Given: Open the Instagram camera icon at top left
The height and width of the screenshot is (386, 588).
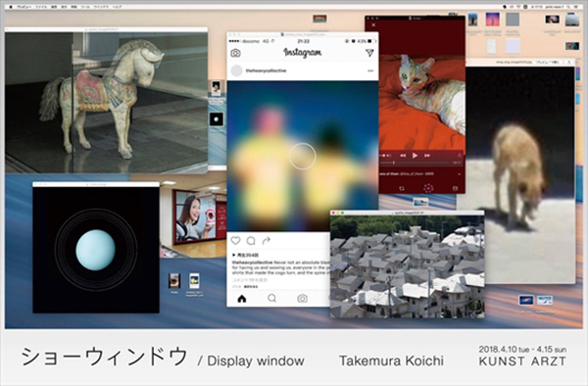Looking at the screenshot, I should [235, 53].
